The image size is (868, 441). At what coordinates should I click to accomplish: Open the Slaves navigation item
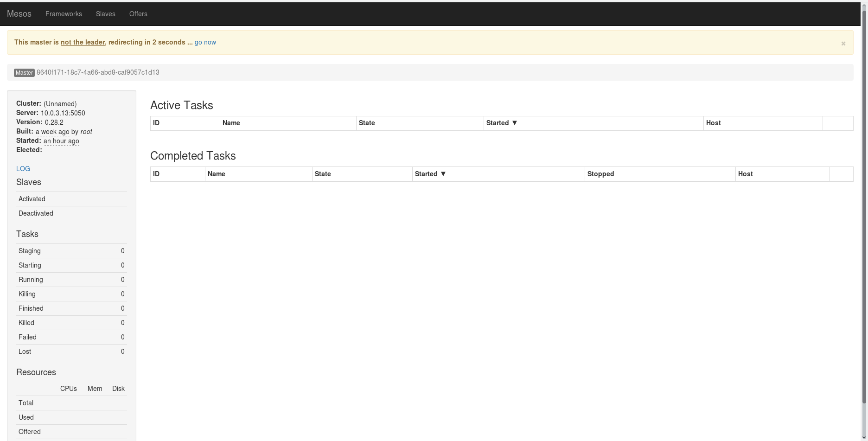coord(106,14)
